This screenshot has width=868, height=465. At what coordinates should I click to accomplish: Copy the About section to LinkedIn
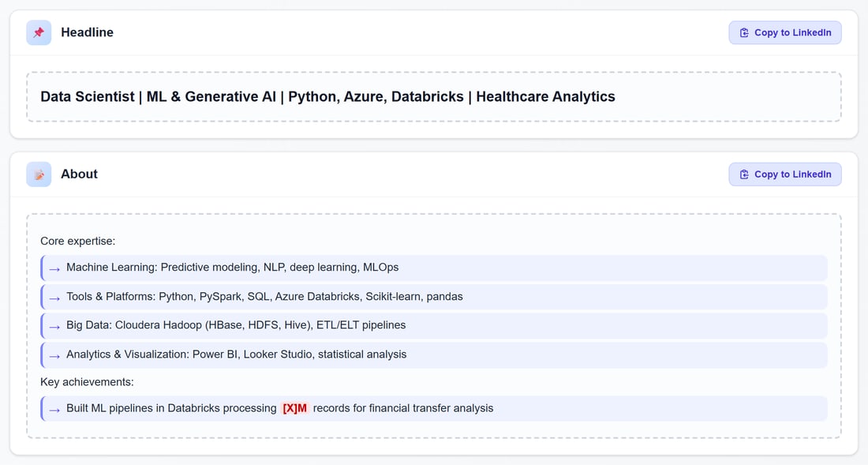coord(785,174)
